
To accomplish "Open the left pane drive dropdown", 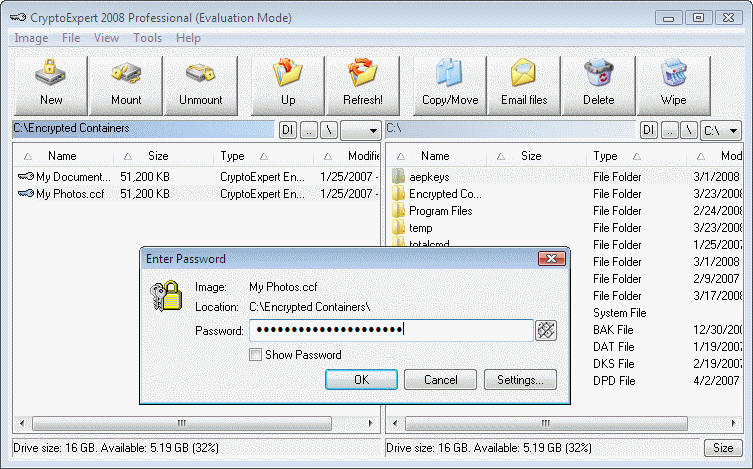I will tap(361, 130).
